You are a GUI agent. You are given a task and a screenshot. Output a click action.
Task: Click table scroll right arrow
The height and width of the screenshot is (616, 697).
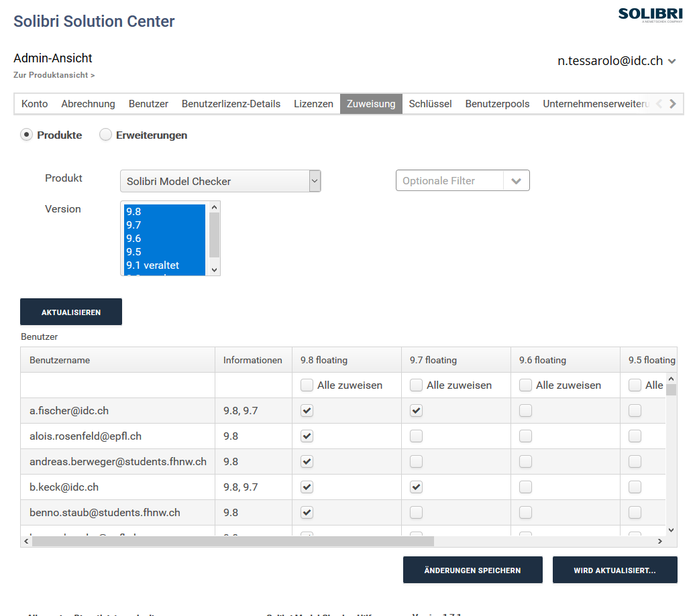point(660,541)
